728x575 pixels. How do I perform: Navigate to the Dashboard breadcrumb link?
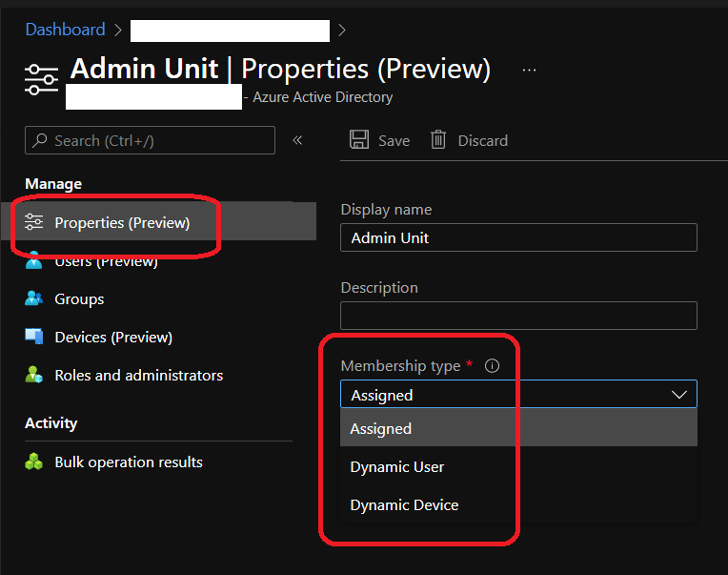click(65, 30)
